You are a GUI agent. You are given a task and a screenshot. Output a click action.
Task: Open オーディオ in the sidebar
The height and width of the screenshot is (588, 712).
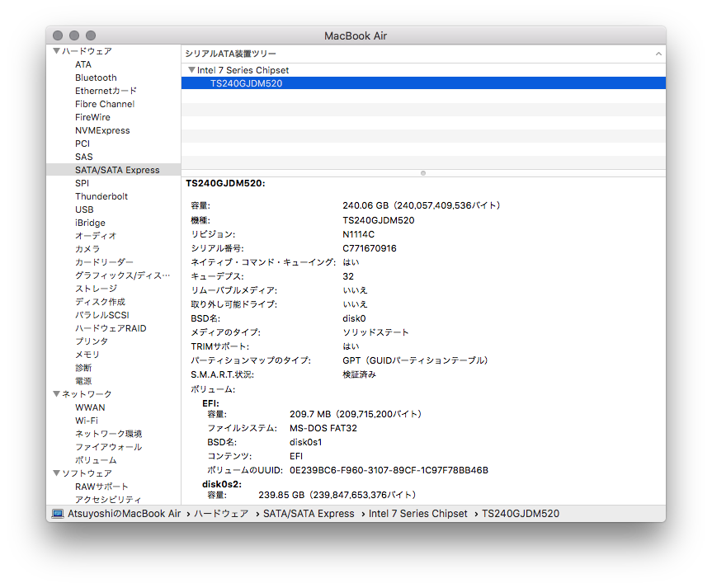pyautogui.click(x=96, y=236)
